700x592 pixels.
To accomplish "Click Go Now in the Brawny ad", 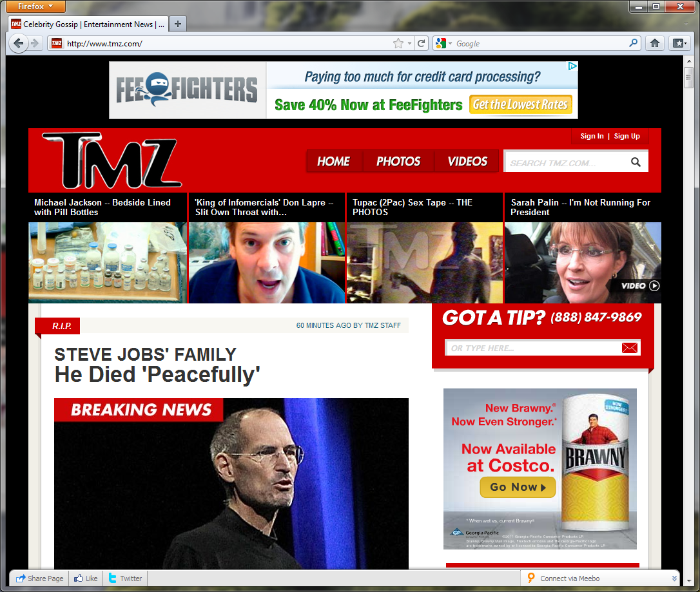I will (518, 488).
